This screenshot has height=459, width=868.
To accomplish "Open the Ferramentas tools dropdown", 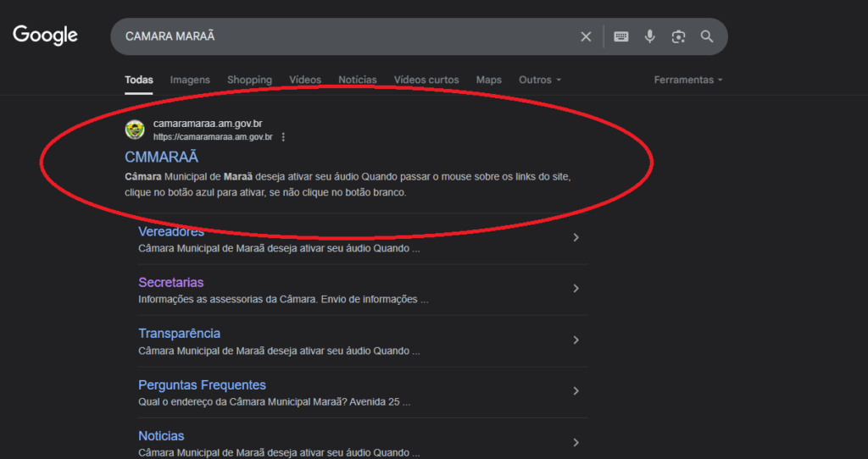I will click(x=687, y=80).
